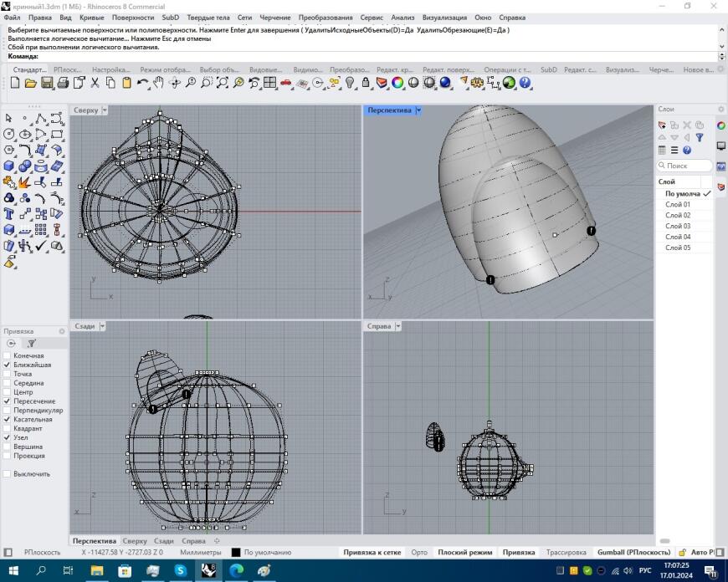Open the Кривые menu
Viewport: 728px width, 582px height.
pyautogui.click(x=91, y=18)
